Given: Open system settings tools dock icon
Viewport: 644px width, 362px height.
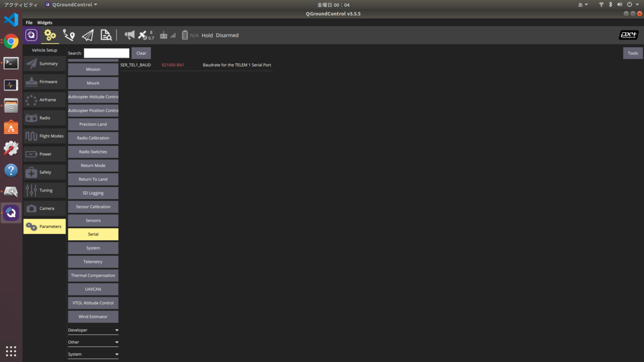Looking at the screenshot, I should click(11, 149).
